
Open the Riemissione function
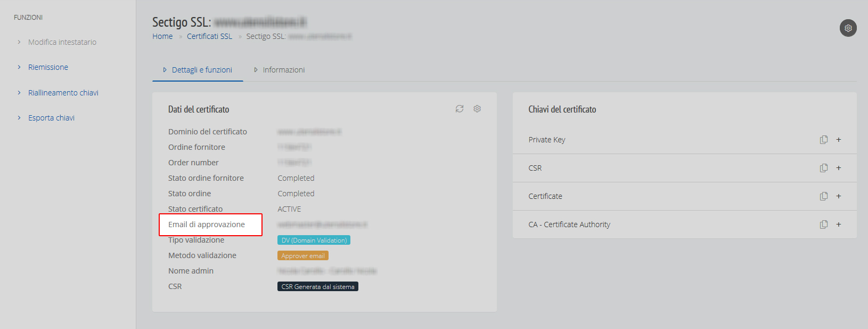[48, 67]
